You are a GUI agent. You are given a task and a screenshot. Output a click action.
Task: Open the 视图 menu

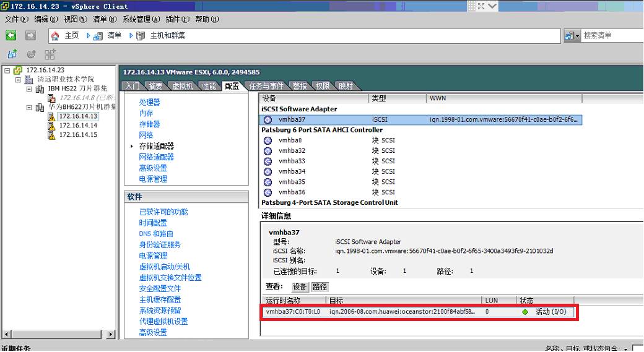click(76, 19)
